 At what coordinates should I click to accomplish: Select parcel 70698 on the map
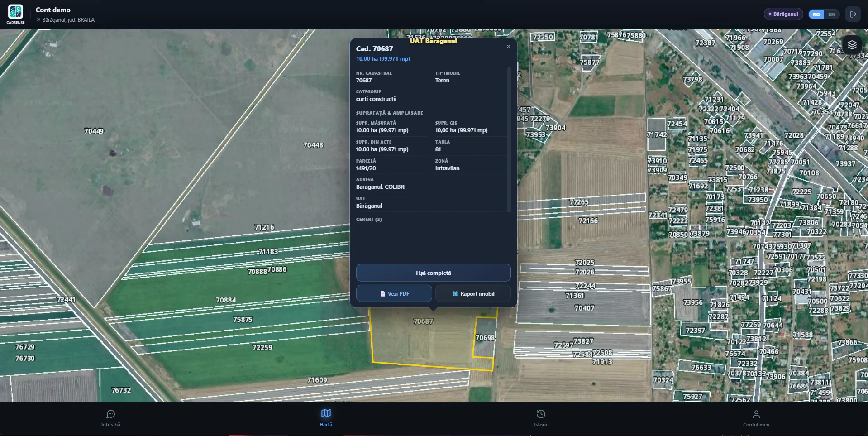(485, 338)
